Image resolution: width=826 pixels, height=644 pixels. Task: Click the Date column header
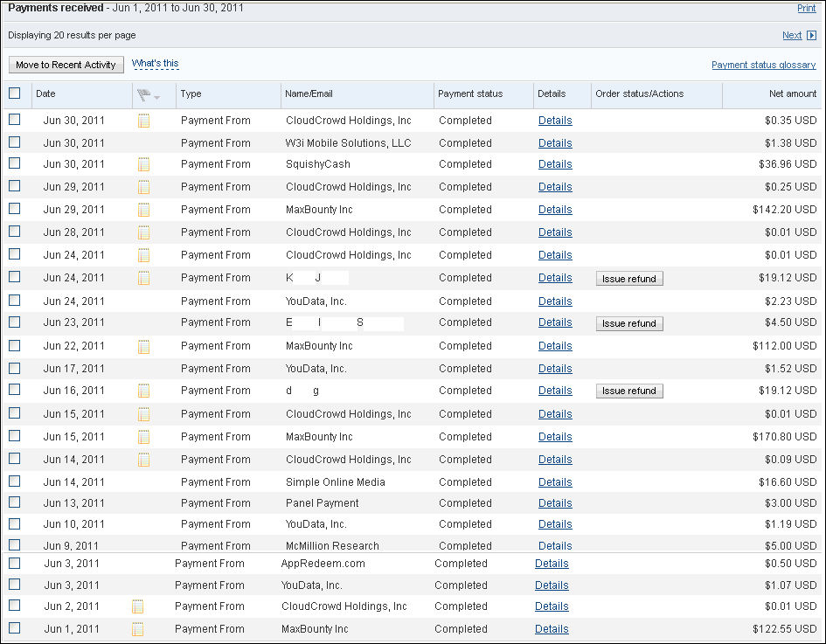[45, 93]
